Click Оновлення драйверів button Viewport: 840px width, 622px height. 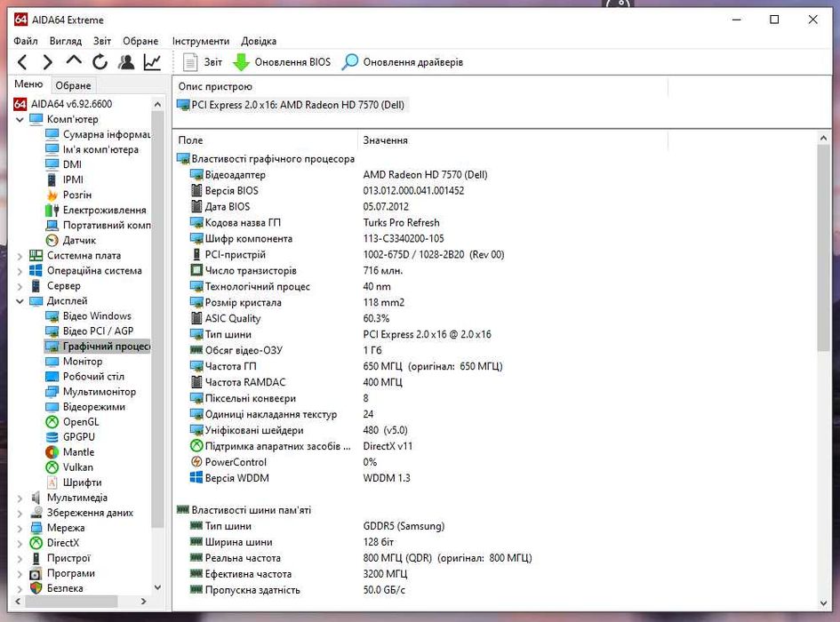pyautogui.click(x=403, y=62)
